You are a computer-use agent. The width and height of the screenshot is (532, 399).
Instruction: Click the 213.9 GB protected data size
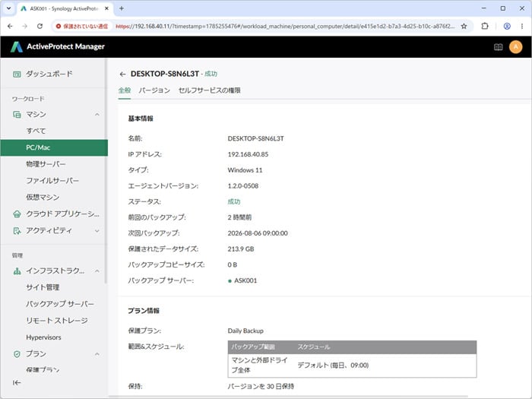pos(241,249)
